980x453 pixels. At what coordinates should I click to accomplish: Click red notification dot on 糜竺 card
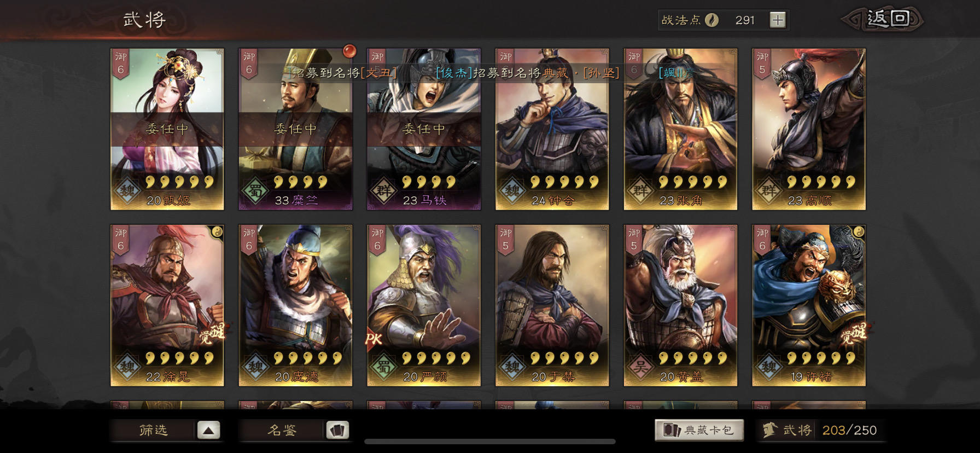349,51
